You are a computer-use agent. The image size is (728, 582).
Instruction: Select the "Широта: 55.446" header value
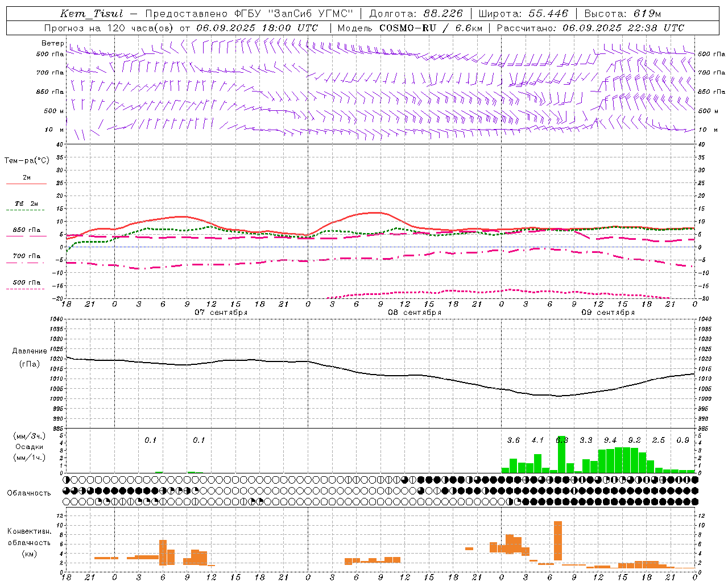(523, 14)
